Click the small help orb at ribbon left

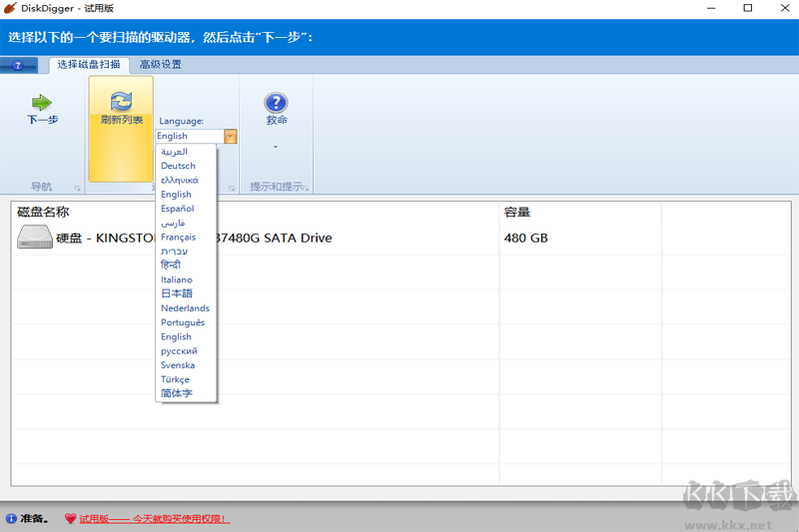click(18, 65)
